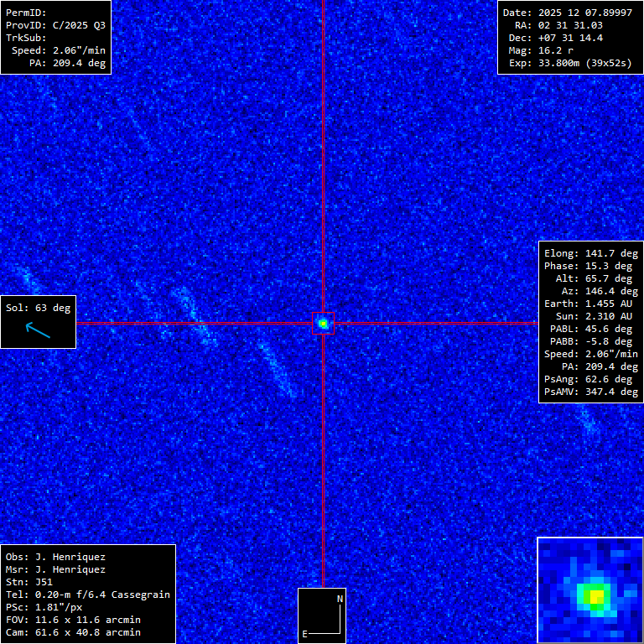Screen dimensions: 644x644
Task: Click the N-E compass orientation indicator
Action: click(x=323, y=616)
